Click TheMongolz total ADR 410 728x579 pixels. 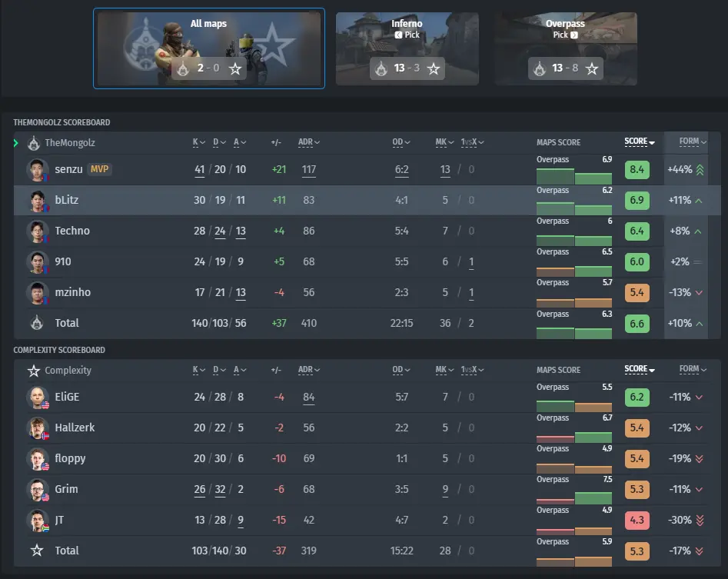point(309,323)
